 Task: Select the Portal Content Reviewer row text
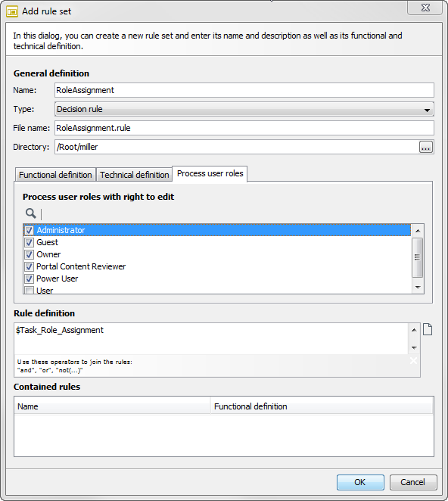(81, 266)
